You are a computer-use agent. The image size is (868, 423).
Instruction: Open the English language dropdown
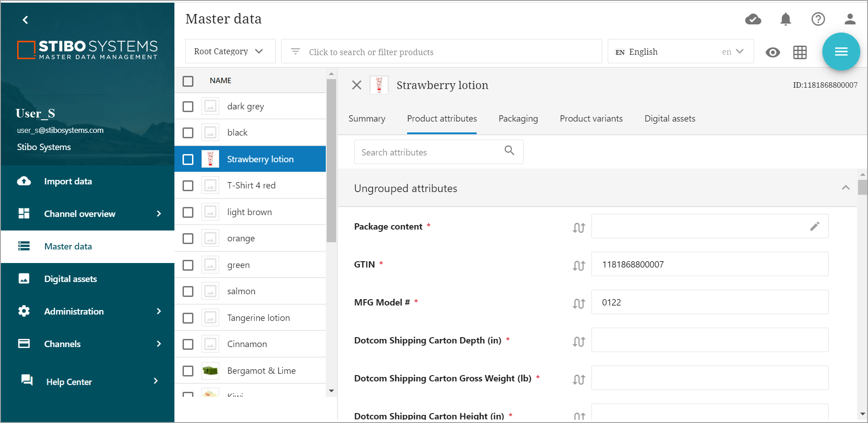680,52
